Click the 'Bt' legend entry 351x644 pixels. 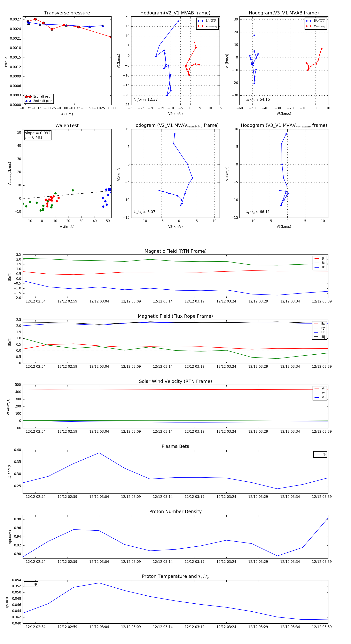[x=320, y=263]
